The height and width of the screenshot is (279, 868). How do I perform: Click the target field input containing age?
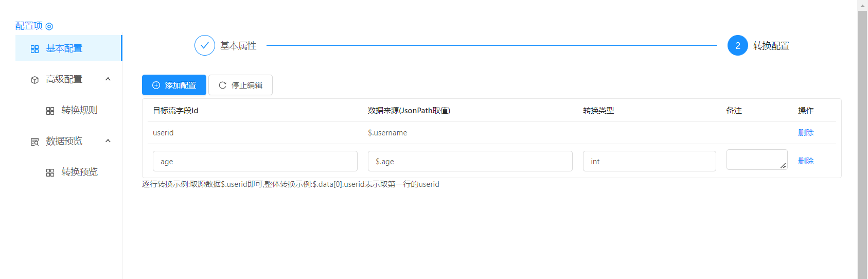(255, 161)
